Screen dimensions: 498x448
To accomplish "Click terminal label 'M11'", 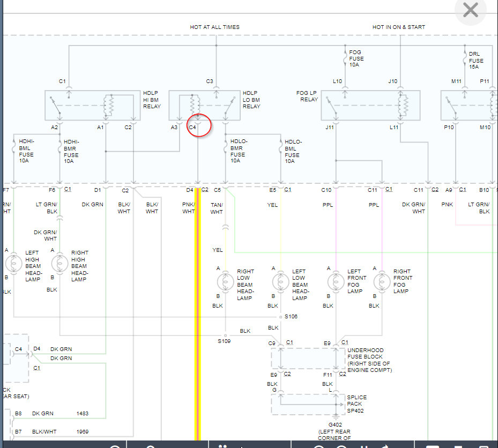I will click(456, 81).
